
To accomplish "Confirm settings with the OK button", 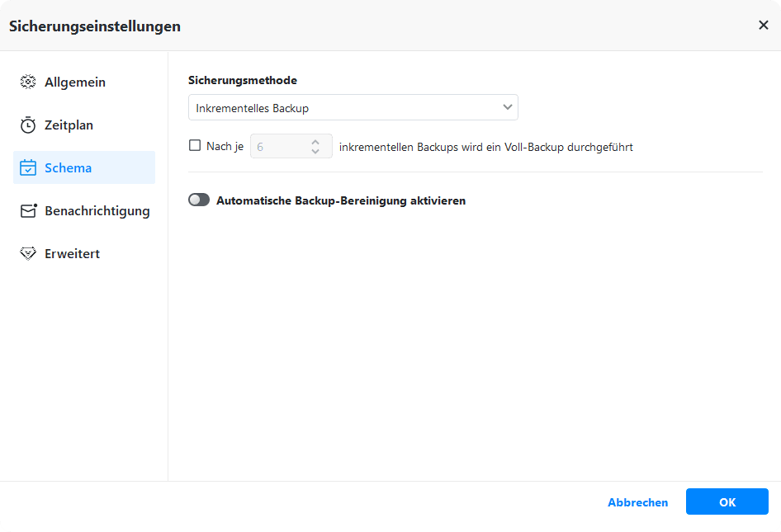I will point(727,502).
